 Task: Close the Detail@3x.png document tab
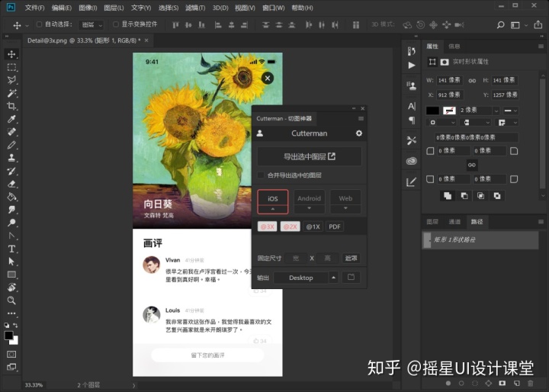coord(146,40)
